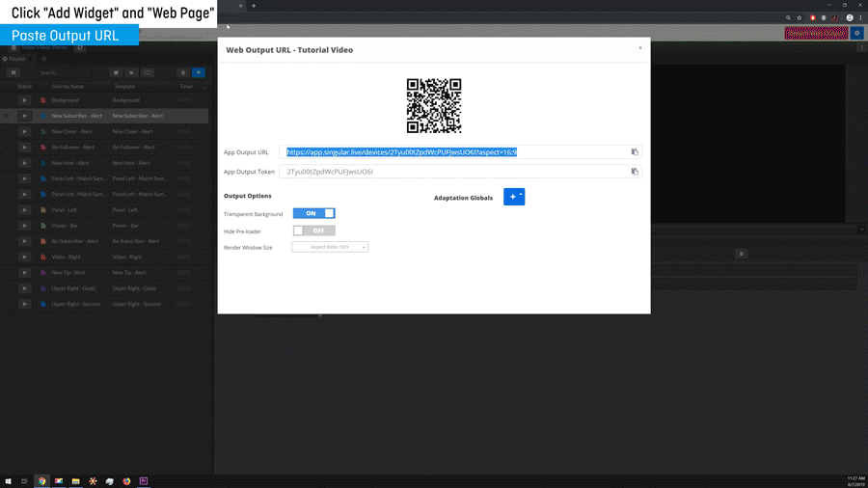
Task: Open the Render Window Size dropdown
Action: (x=330, y=247)
